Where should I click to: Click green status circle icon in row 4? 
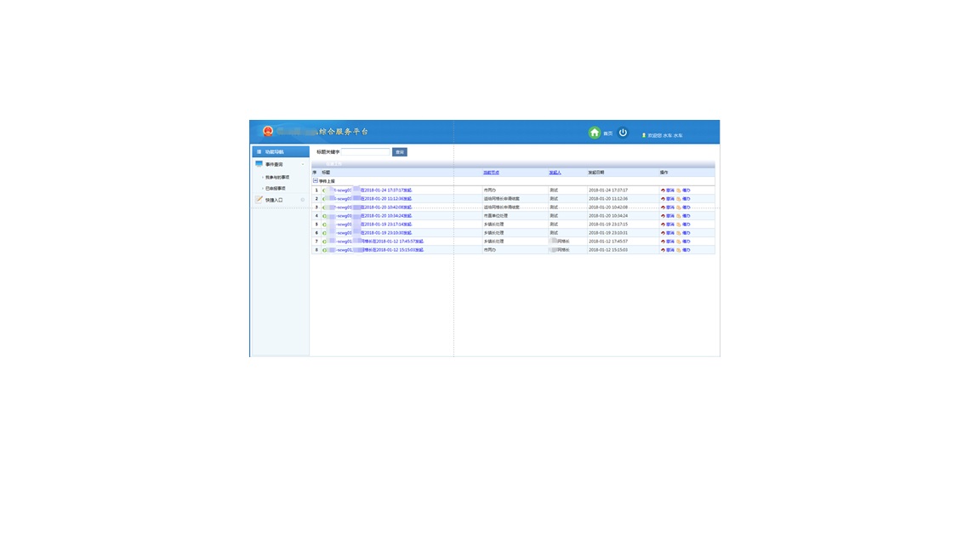click(x=324, y=216)
